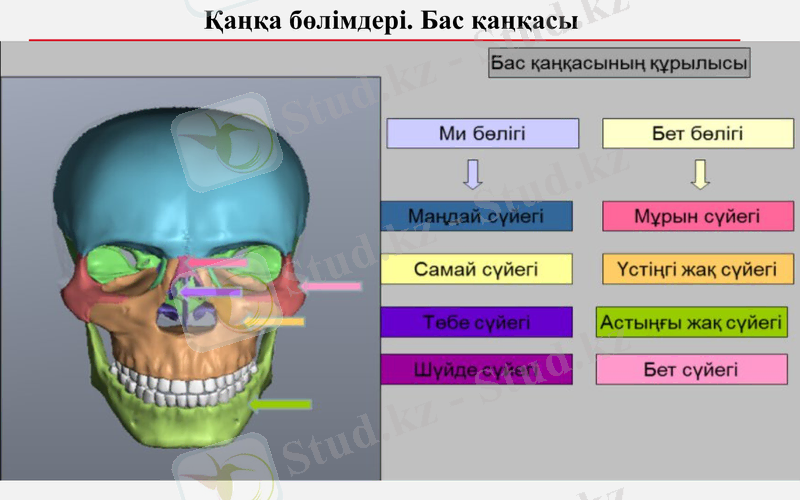Screen dimensions: 800x500
Task: Select the 'Ми бөлігі' box
Action: 483,134
